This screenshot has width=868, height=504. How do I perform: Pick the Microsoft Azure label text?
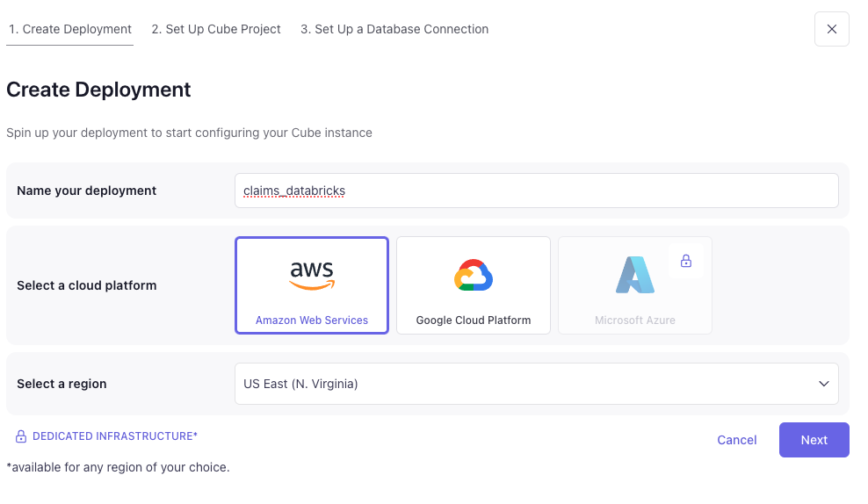tap(635, 320)
